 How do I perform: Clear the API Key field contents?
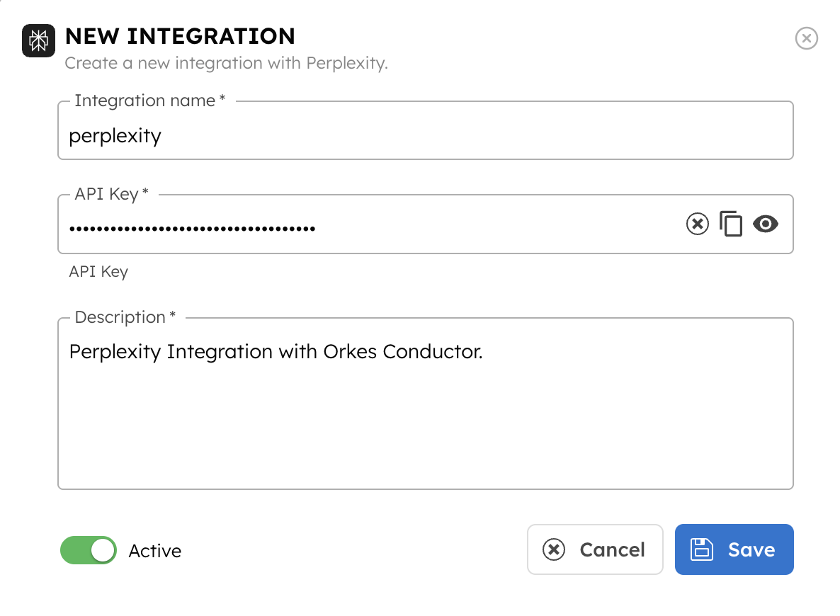pos(697,224)
